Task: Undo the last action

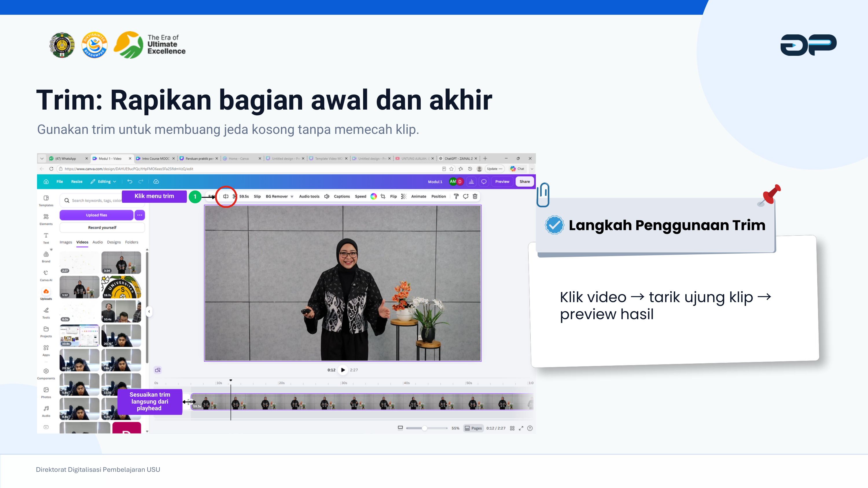Action: 130,182
